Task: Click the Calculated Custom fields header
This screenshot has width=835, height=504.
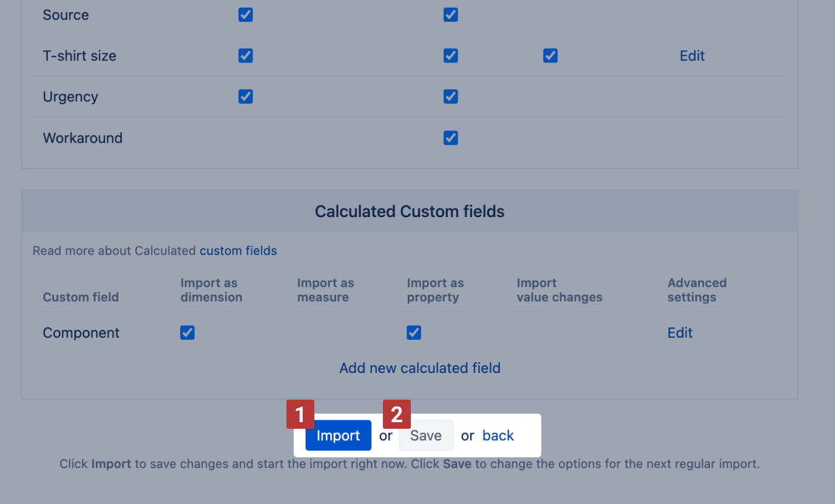Action: [409, 211]
